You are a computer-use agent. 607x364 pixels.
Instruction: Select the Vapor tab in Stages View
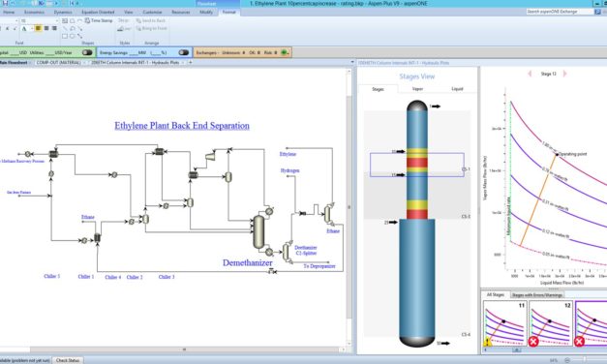tap(417, 89)
